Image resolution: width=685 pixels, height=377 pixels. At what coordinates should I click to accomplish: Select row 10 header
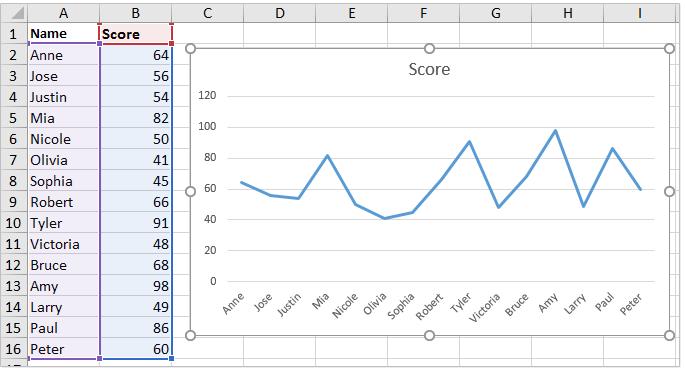[x=14, y=223]
